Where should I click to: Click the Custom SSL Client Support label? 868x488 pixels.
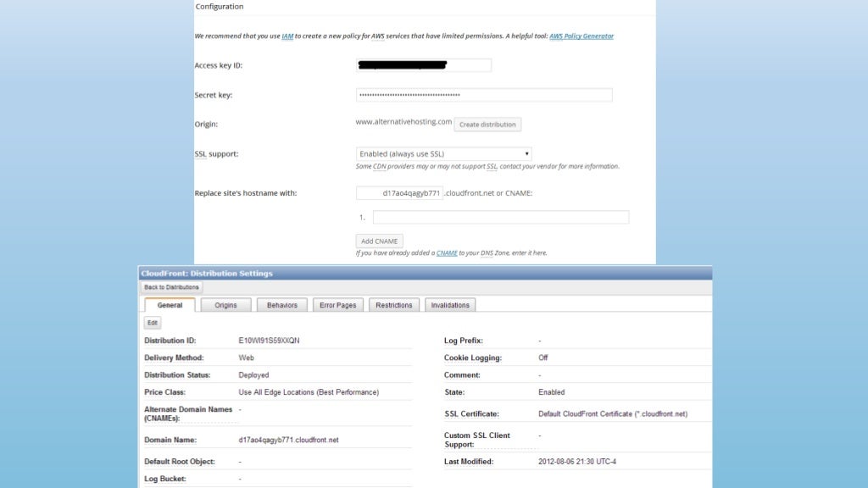(477, 440)
